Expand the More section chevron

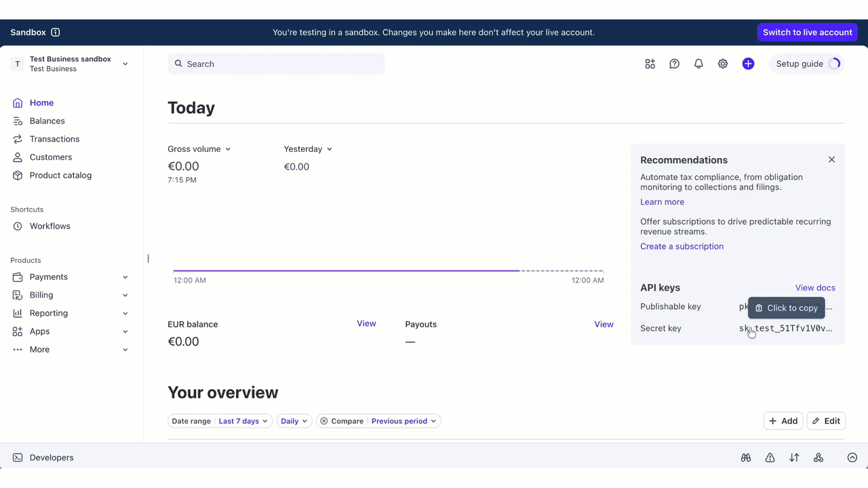point(125,350)
